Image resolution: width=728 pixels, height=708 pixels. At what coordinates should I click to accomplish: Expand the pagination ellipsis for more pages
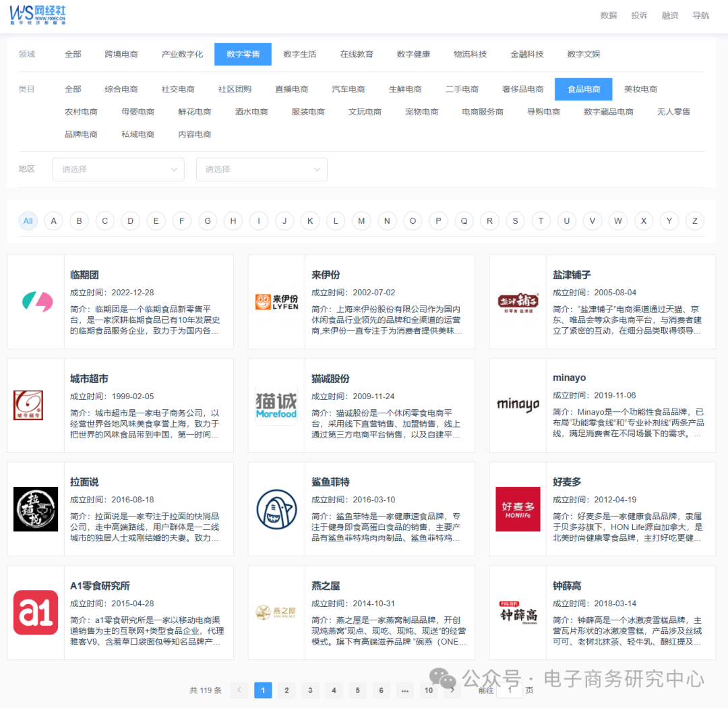(405, 690)
